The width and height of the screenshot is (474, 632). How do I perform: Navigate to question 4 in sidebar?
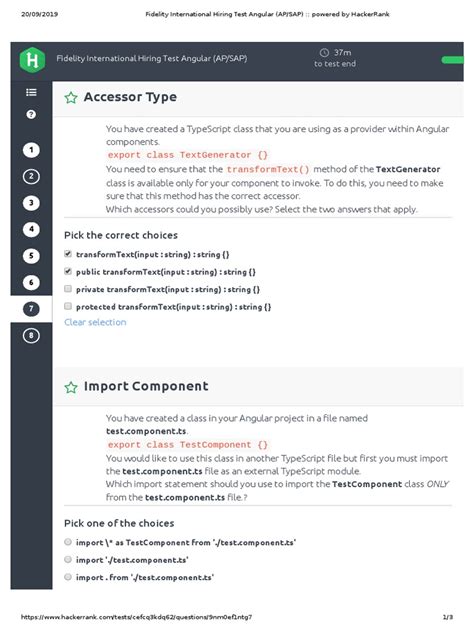coord(31,229)
